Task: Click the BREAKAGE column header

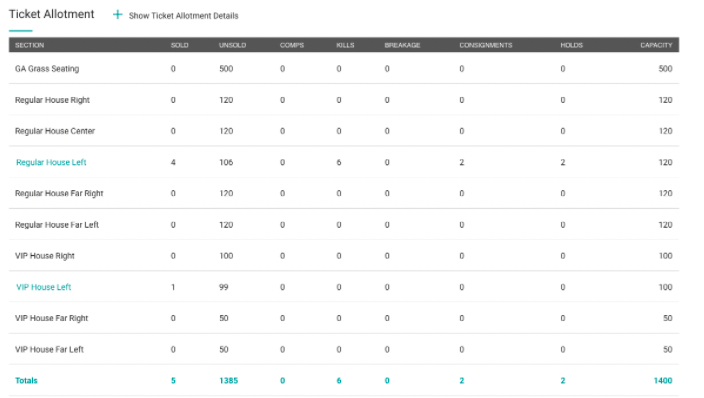Action: point(402,45)
